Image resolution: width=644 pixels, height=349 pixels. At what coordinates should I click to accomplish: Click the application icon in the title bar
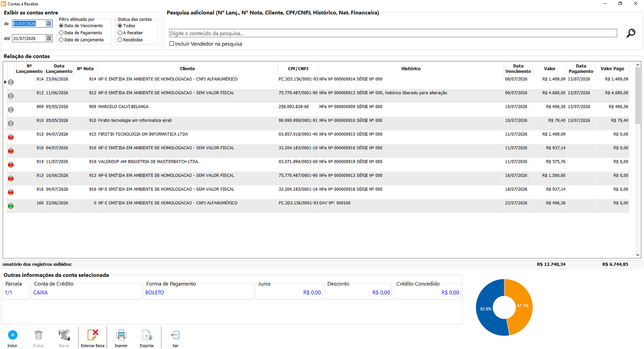tap(3, 4)
